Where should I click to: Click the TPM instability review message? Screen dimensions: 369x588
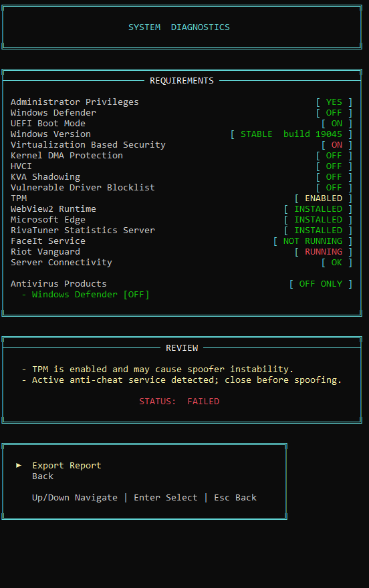tap(158, 370)
